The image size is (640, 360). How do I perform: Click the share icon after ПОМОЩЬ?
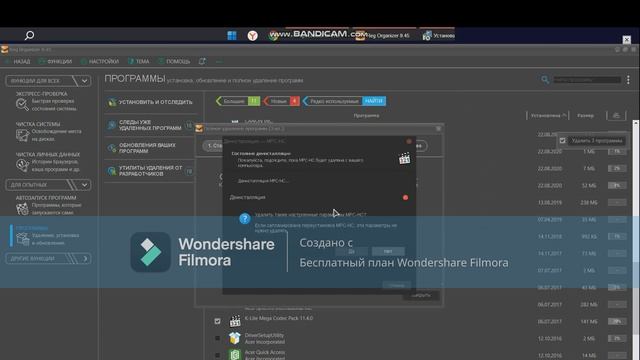[202, 61]
